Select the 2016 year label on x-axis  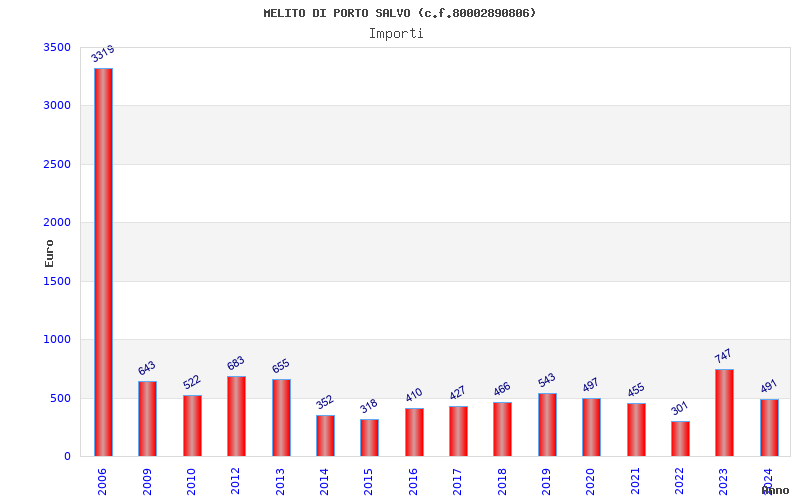[413, 482]
